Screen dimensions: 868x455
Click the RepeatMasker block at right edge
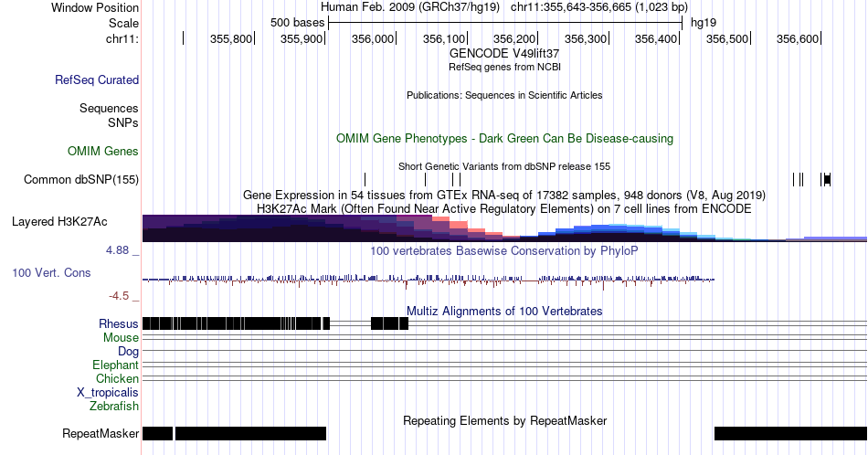click(790, 433)
